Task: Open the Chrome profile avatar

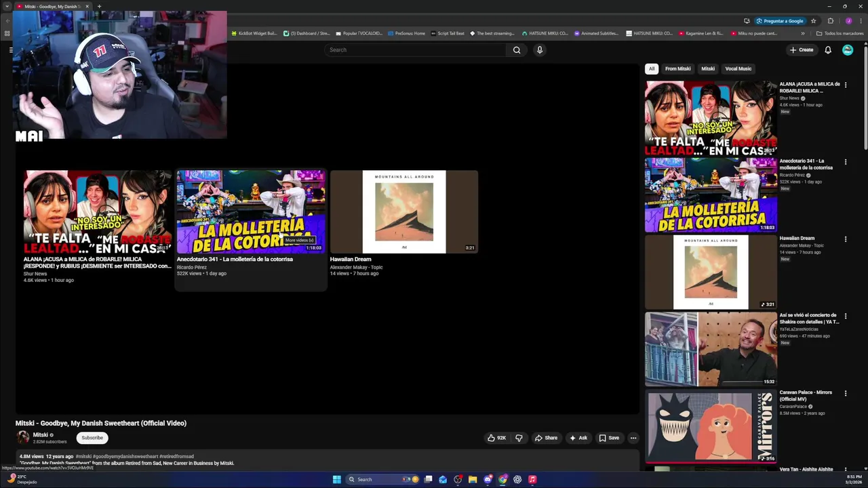Action: pyautogui.click(x=848, y=20)
